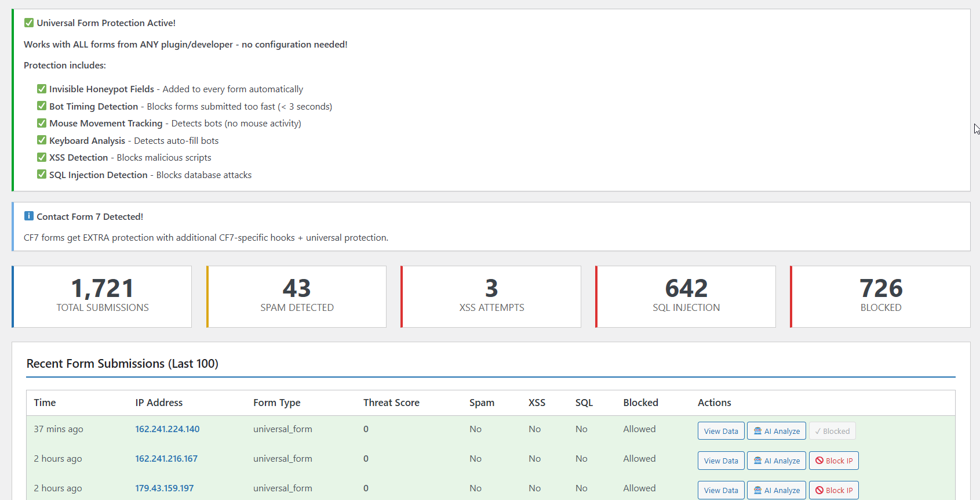
Task: Open IP address 162.241.224.140 link
Action: click(167, 429)
